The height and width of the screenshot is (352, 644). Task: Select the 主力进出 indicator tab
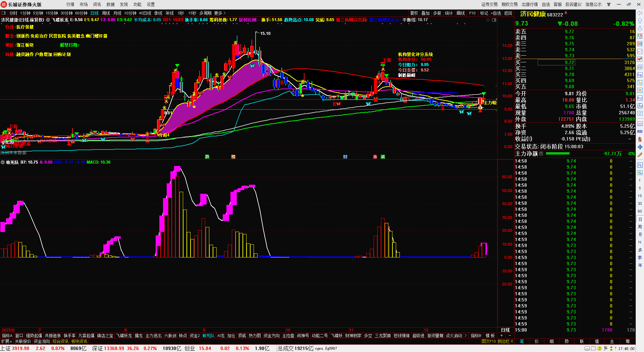tap(154, 336)
